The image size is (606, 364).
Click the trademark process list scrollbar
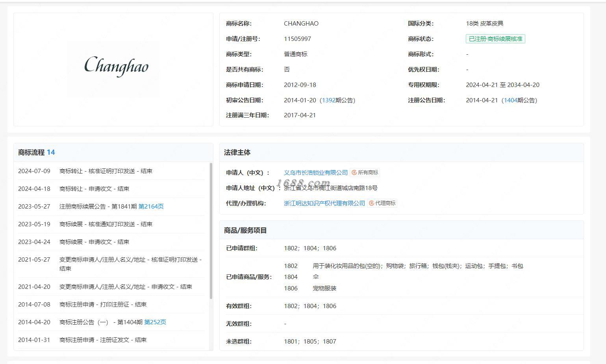(x=211, y=231)
